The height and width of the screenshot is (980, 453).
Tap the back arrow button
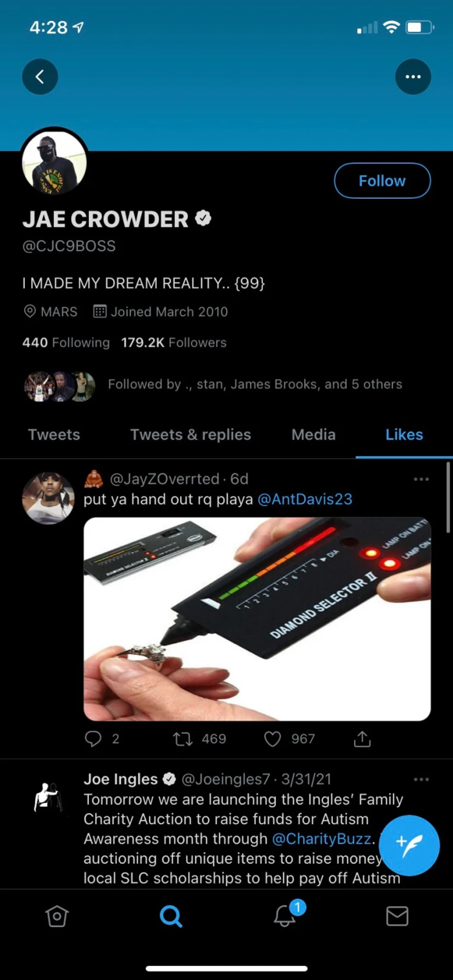(40, 77)
